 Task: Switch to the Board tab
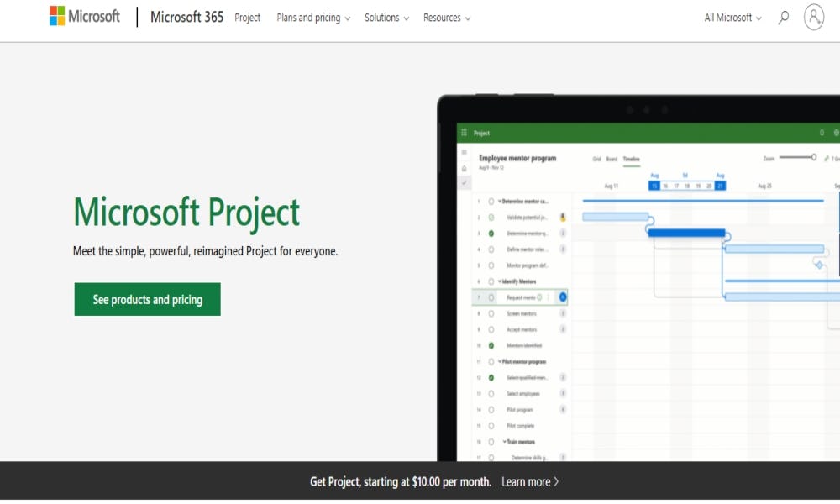point(612,159)
